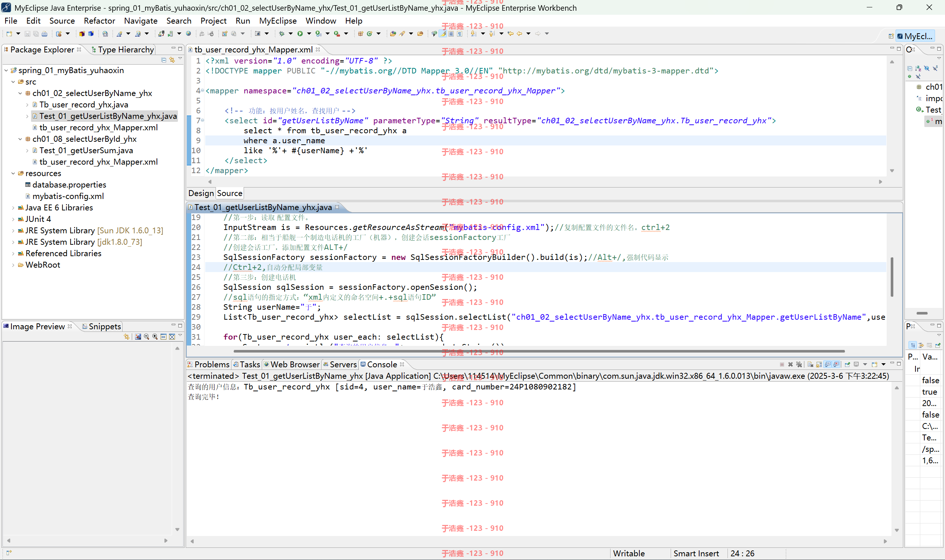Click Pin Console icon

(x=847, y=364)
